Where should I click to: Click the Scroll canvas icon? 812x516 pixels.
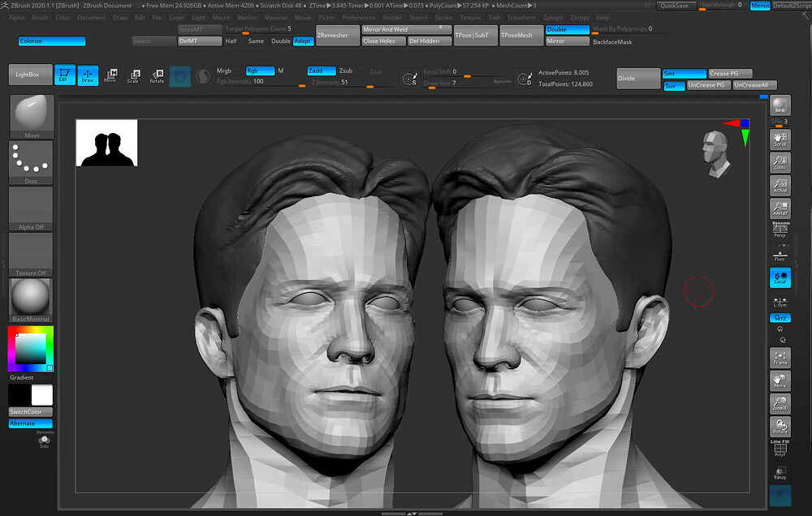(x=780, y=140)
